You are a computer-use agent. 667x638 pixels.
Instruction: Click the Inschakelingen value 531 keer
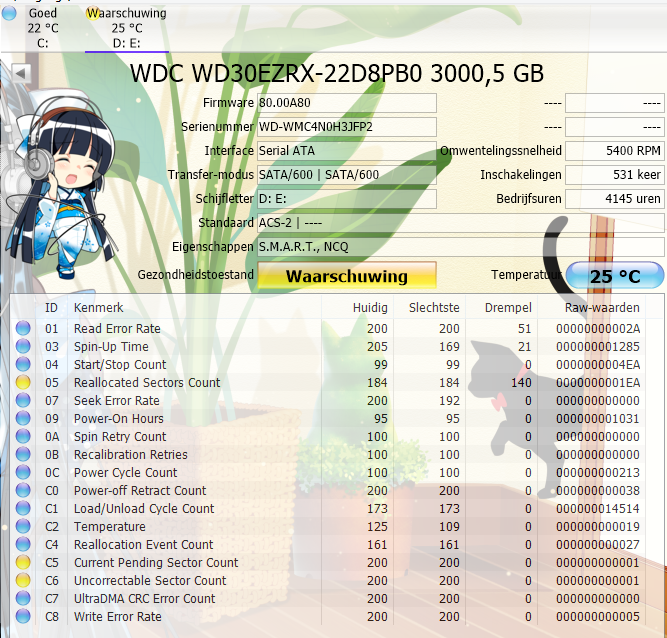coord(615,175)
